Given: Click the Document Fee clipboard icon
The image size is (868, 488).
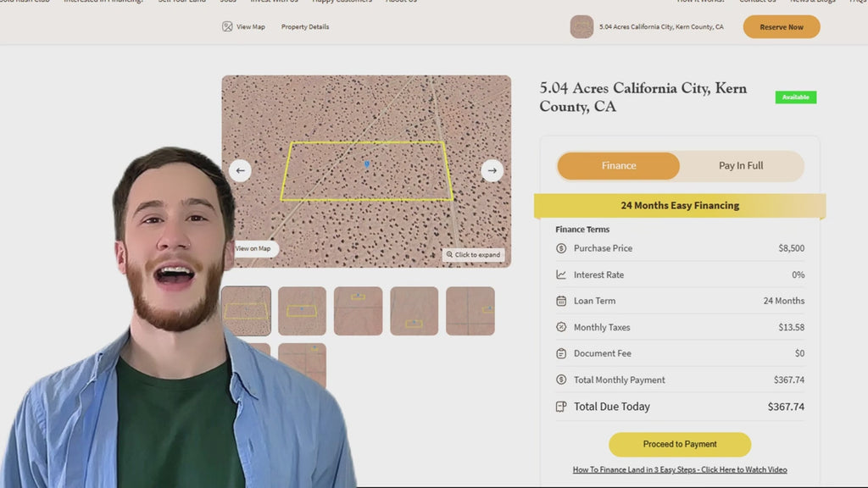Looking at the screenshot, I should [561, 353].
